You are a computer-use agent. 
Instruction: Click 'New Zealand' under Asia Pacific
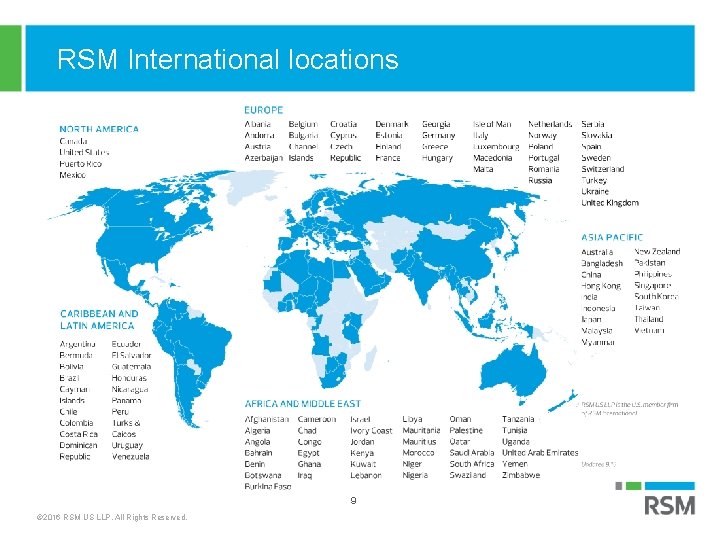tap(657, 252)
